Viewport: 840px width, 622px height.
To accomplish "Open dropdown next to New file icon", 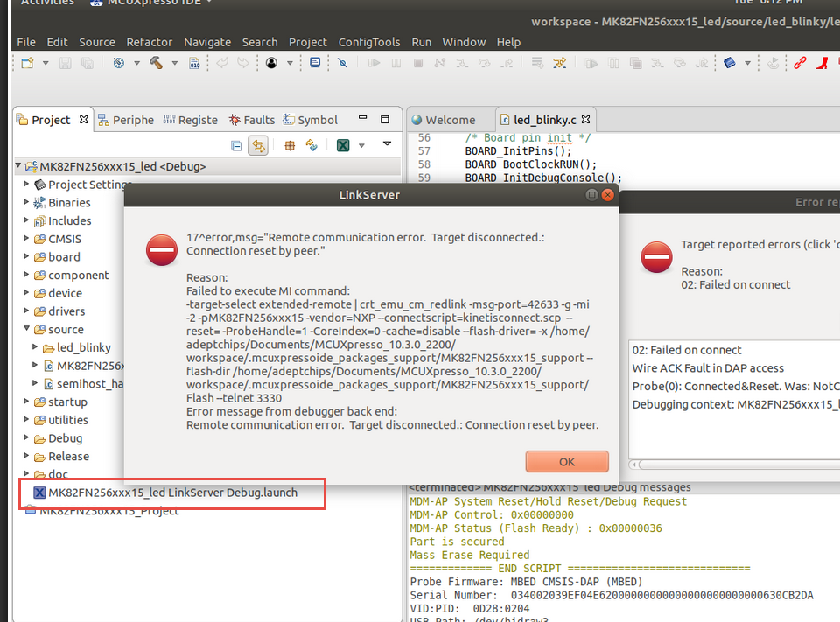I will (x=45, y=63).
